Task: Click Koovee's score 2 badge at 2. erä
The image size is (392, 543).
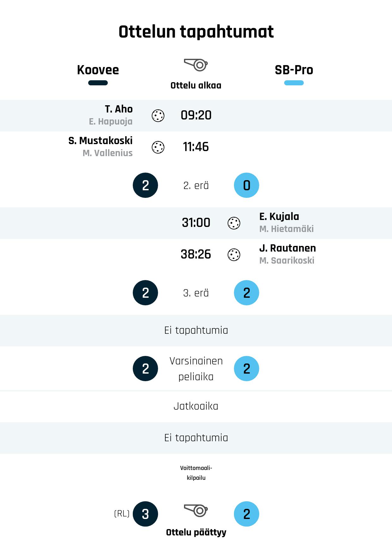Action: click(145, 185)
